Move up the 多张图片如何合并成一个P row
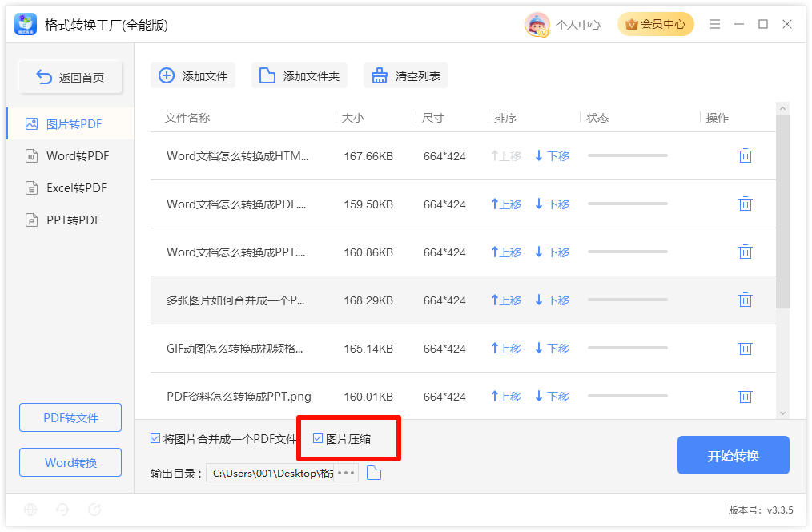 click(x=506, y=300)
